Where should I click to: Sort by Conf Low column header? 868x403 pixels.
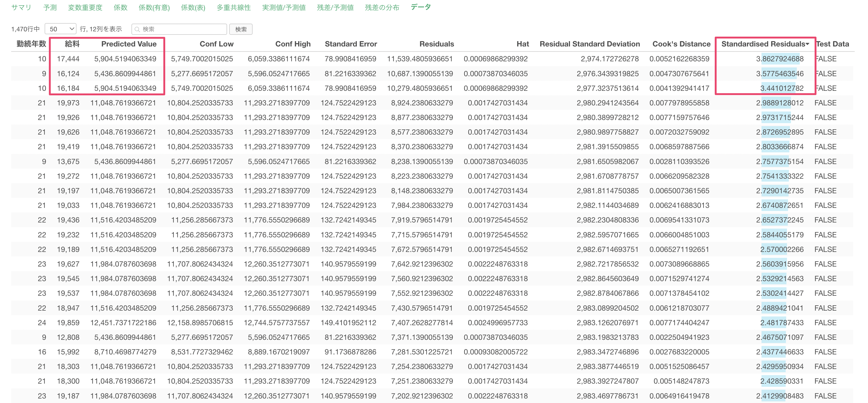click(216, 44)
